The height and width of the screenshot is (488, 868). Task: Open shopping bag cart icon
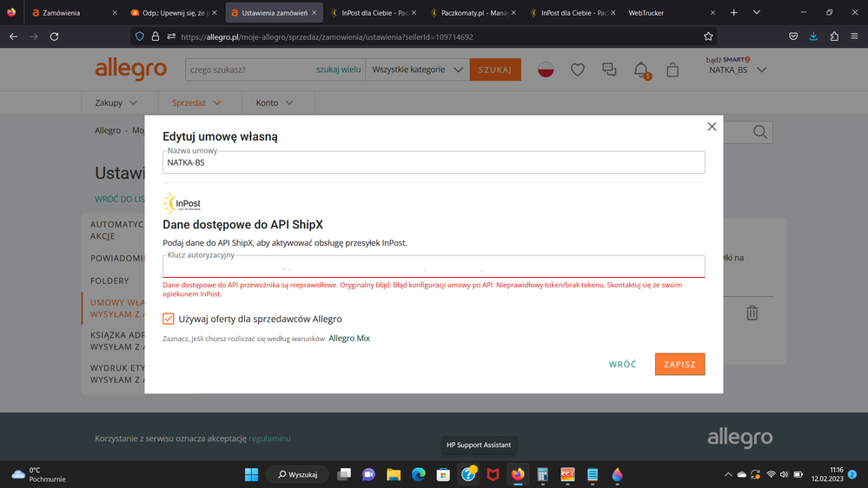pyautogui.click(x=673, y=69)
